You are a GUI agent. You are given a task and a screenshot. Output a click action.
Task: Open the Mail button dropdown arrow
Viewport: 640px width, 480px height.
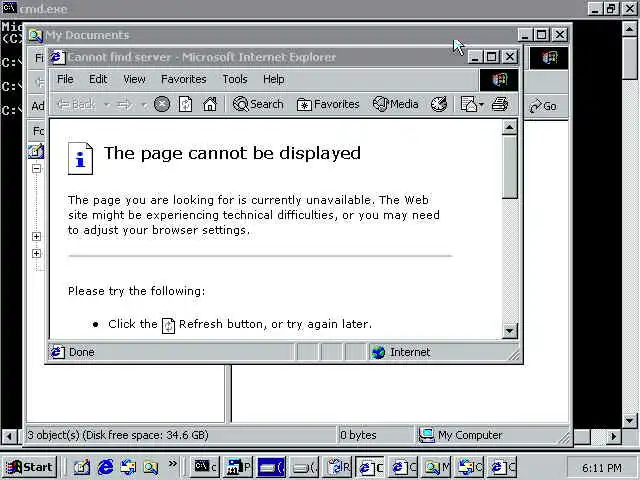point(482,105)
